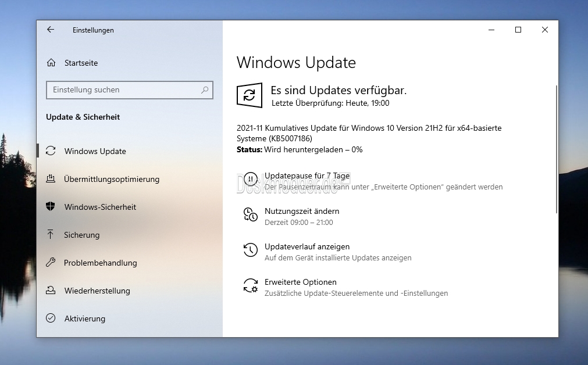Click the Problembehandlung wrench icon
The height and width of the screenshot is (365, 588).
click(x=51, y=262)
